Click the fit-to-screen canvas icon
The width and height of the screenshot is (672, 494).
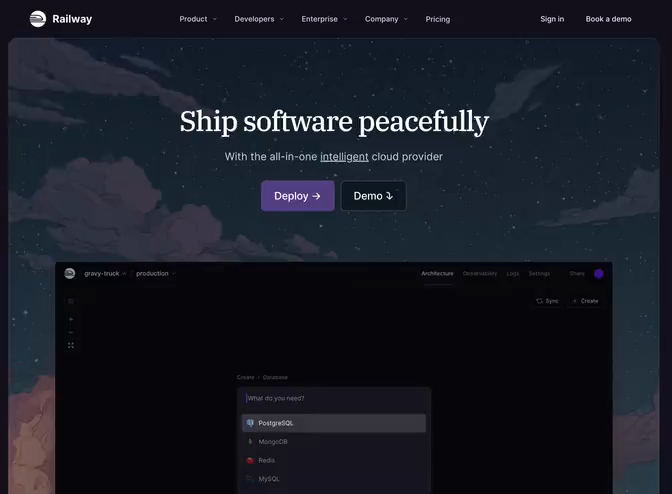[71, 345]
